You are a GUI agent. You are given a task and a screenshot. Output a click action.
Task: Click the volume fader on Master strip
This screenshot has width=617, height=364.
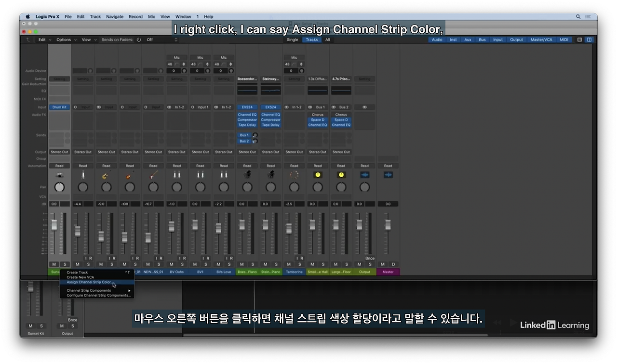388,225
